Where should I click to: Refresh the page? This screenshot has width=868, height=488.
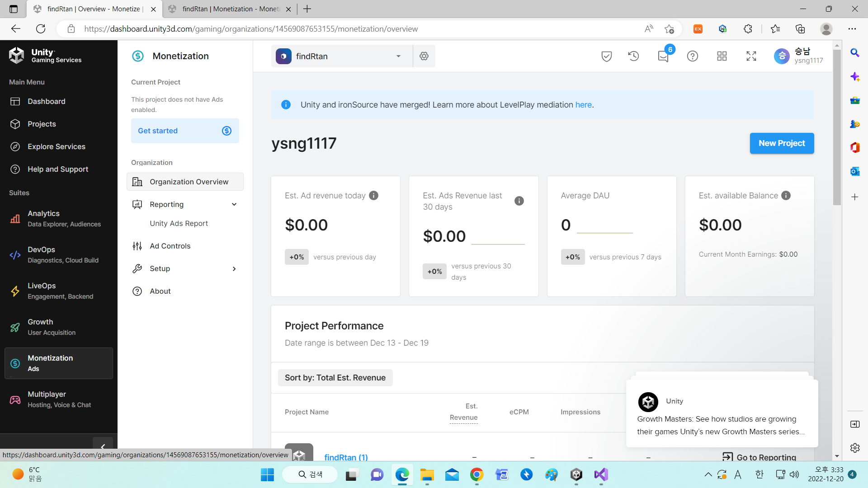coord(41,29)
